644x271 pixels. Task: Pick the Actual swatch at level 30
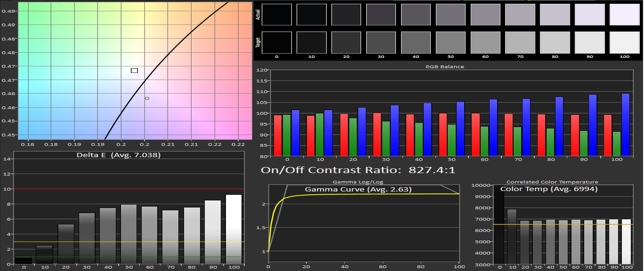click(381, 14)
